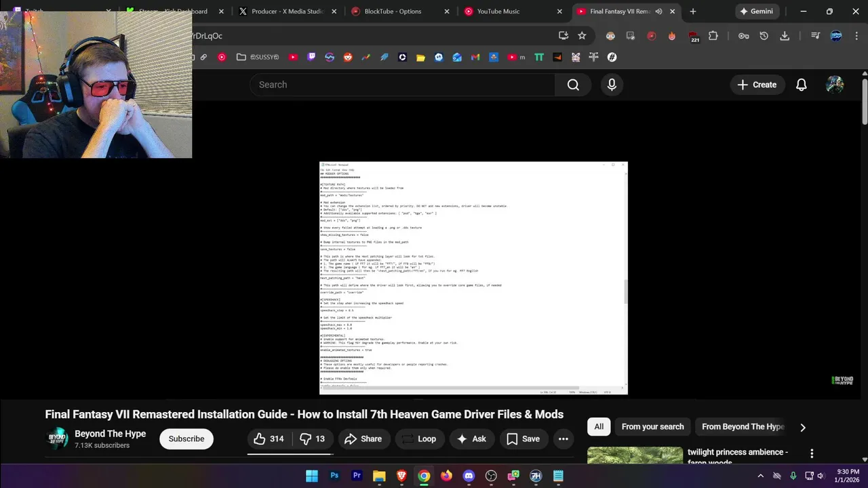
Task: Open the Chrome profile avatar
Action: [836, 36]
